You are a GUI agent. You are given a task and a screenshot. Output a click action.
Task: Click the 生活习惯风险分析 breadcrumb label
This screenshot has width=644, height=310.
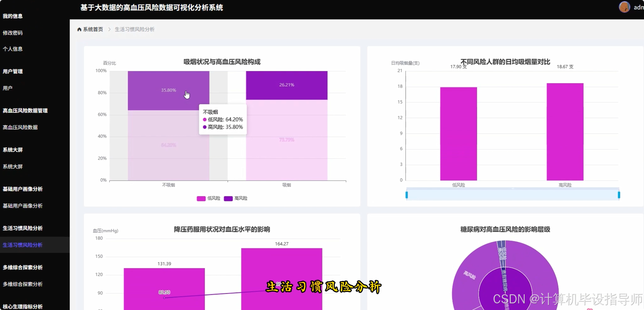134,29
